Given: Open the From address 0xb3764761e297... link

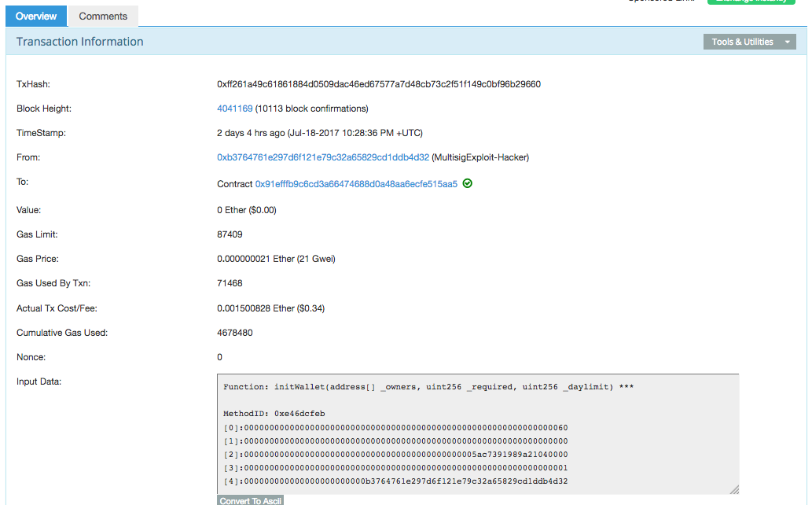Looking at the screenshot, I should click(323, 157).
